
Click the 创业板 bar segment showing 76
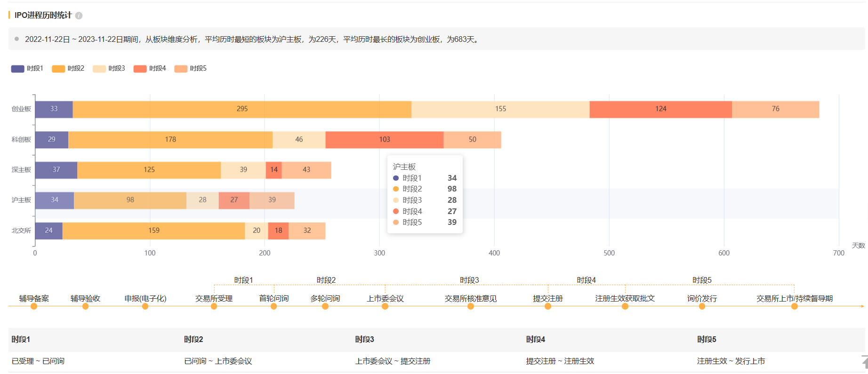coord(775,109)
